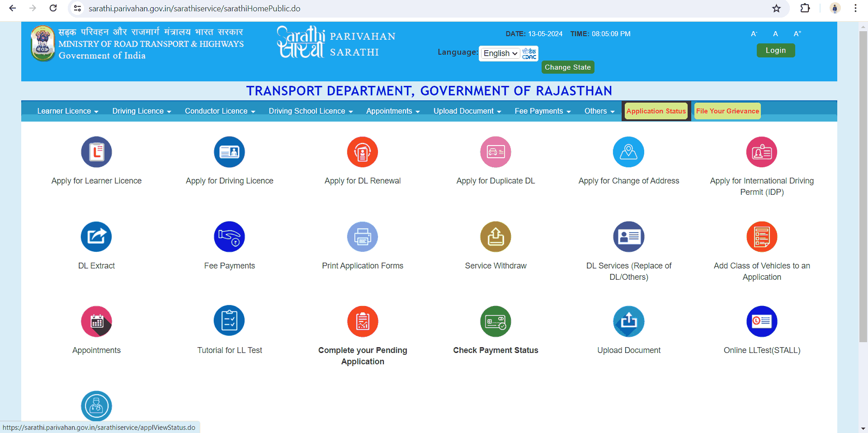Click the Check Payment Status text link

click(x=495, y=350)
